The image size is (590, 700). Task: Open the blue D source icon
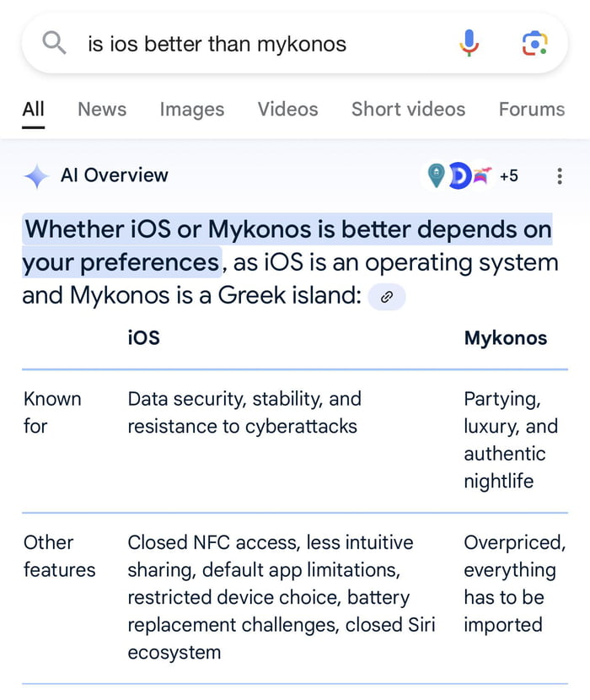(459, 176)
